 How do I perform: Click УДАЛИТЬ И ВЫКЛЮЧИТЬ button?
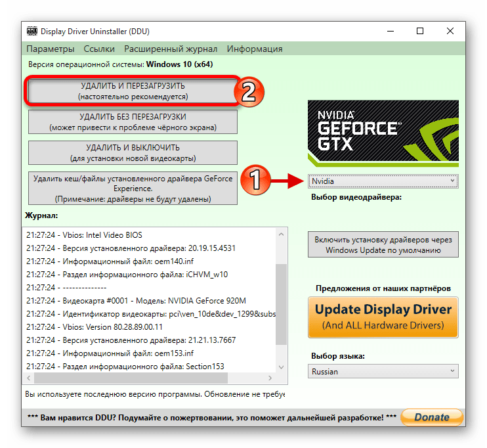(x=133, y=152)
